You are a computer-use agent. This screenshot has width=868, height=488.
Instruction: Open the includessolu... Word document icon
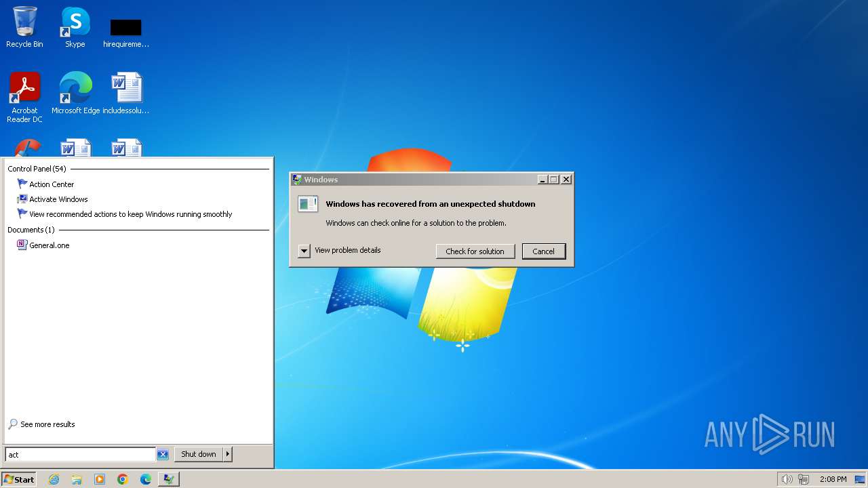pyautogui.click(x=126, y=94)
